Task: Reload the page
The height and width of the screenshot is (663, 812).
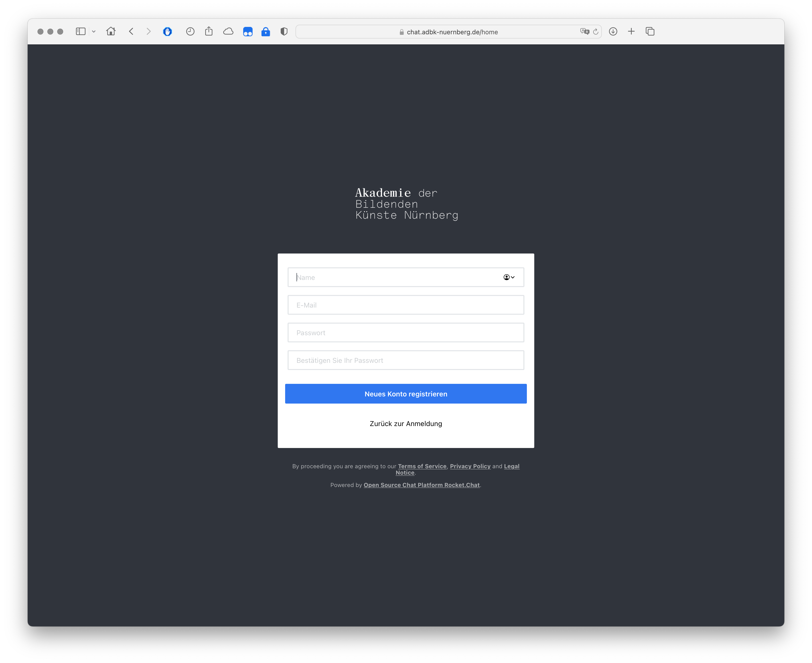Action: coord(596,32)
